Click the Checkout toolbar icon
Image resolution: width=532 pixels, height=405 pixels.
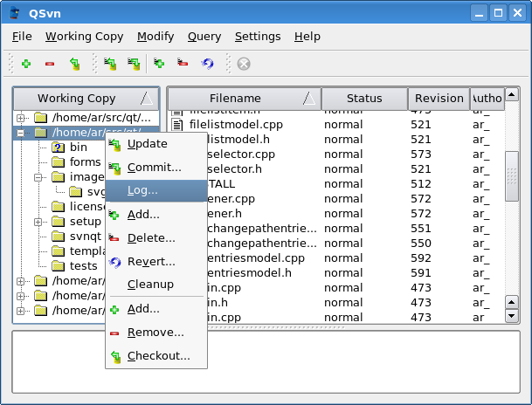pyautogui.click(x=74, y=64)
